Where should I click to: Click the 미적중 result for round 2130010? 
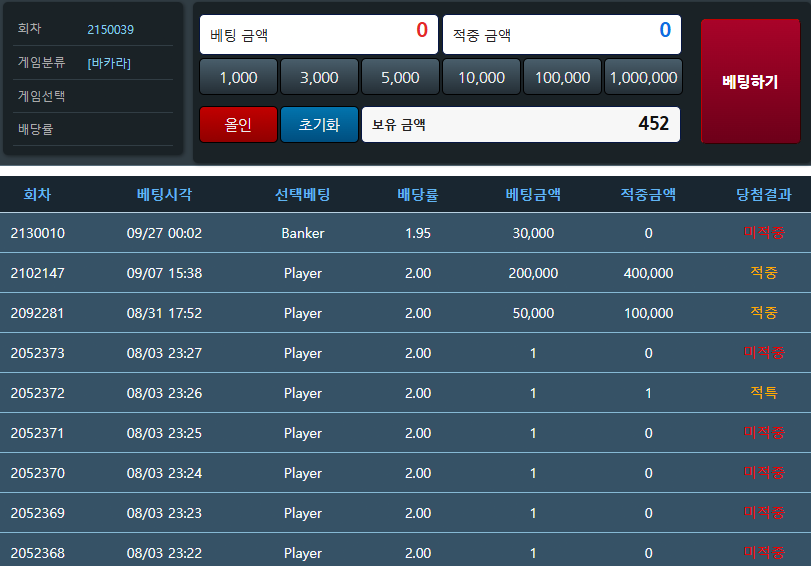[764, 232]
